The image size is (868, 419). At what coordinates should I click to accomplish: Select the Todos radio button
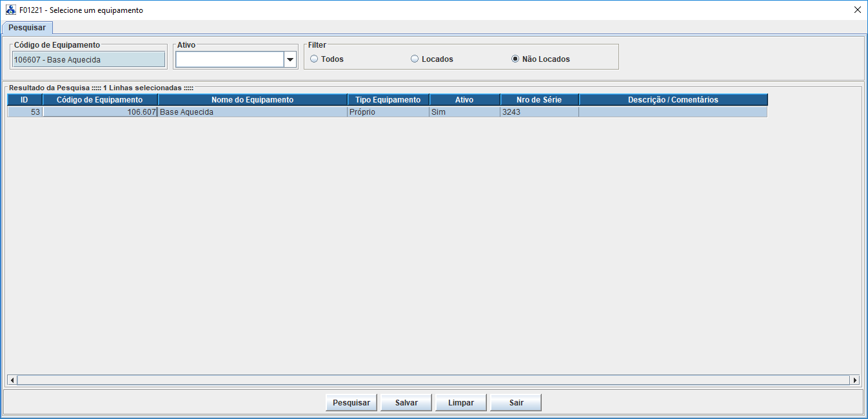coord(315,59)
